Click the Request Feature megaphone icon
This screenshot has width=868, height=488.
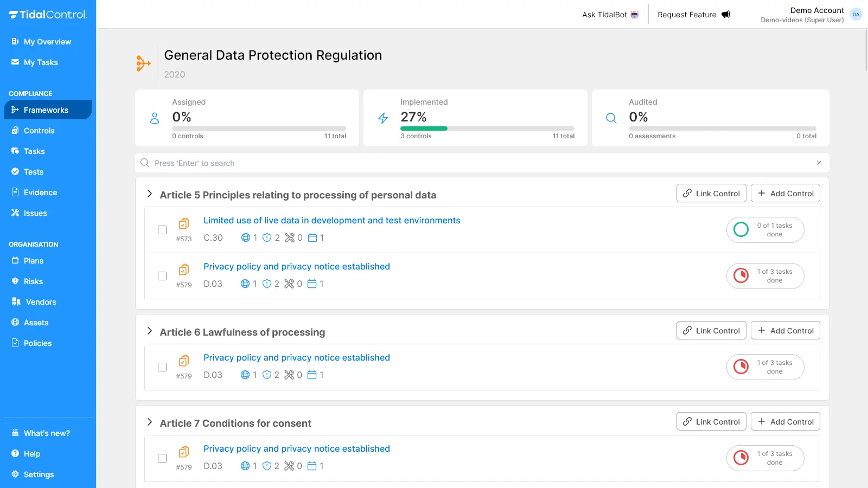[x=725, y=15]
